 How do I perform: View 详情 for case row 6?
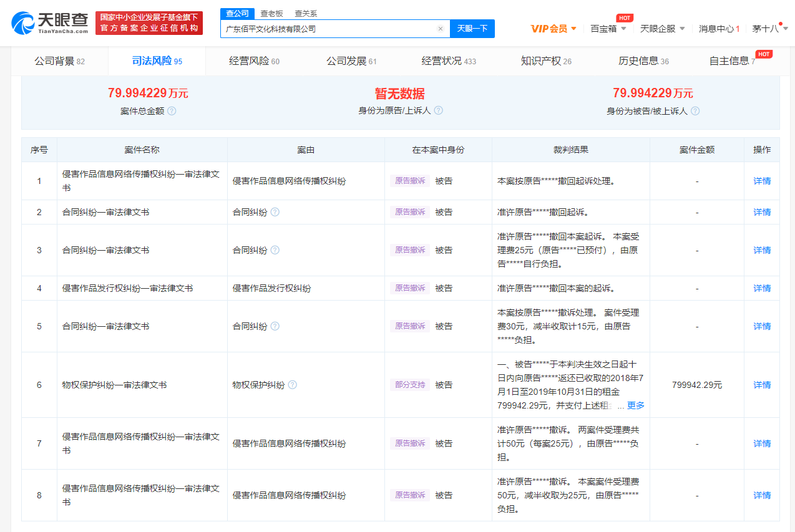click(762, 385)
